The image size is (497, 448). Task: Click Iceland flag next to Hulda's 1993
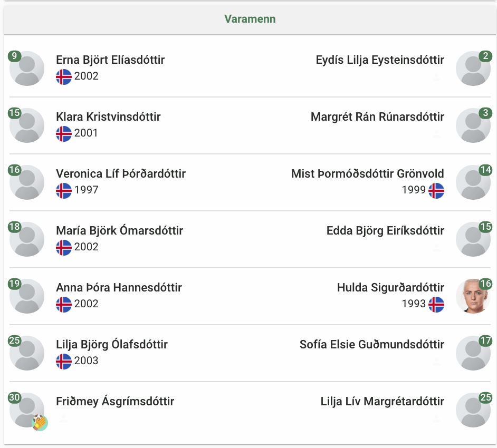pos(436,304)
